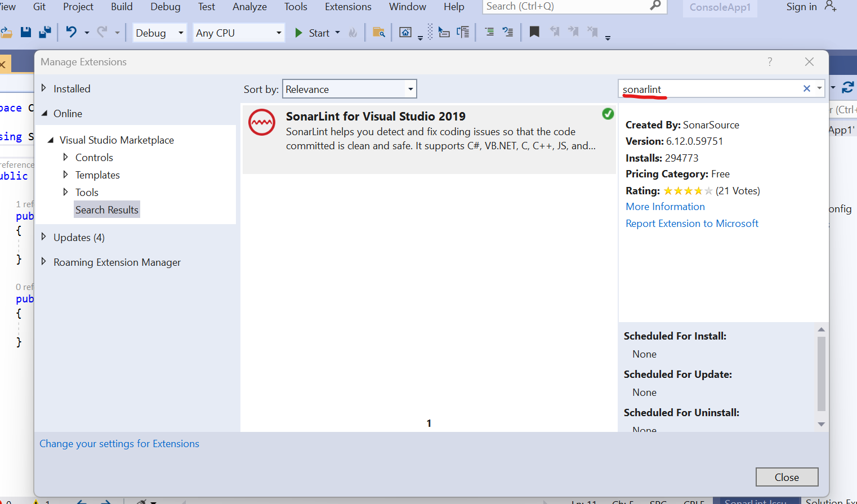Open the Debug menu
The height and width of the screenshot is (504, 857).
[166, 7]
